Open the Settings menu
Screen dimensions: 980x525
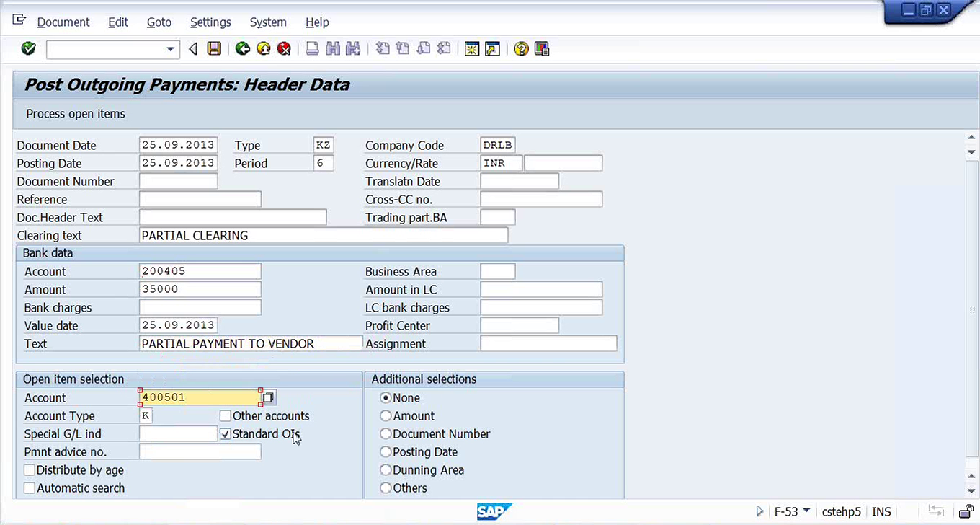click(x=210, y=22)
